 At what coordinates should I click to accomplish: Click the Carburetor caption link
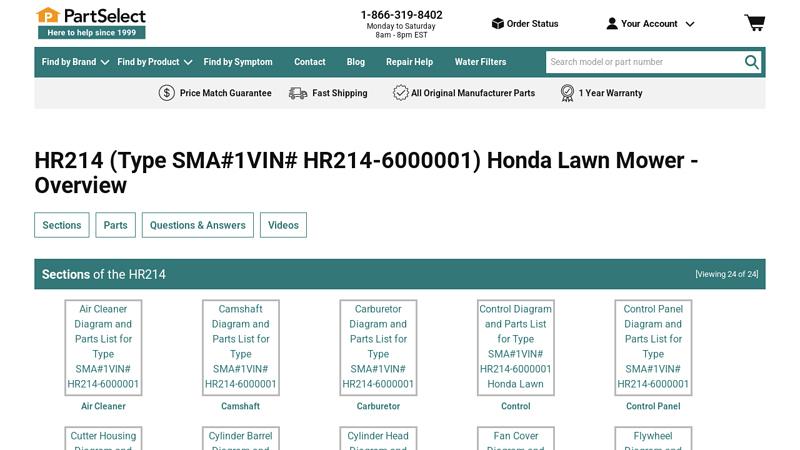[378, 406]
